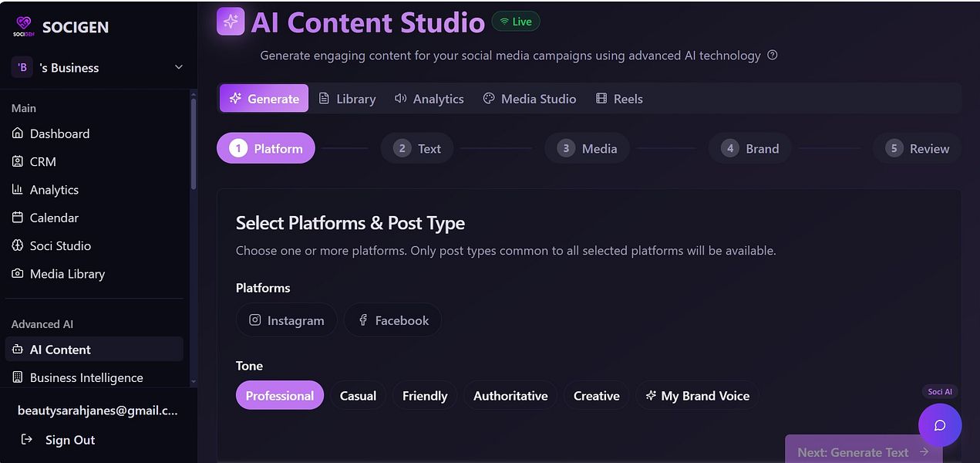Switch to the Generate tab
Viewport: 980px width, 463px height.
[264, 98]
